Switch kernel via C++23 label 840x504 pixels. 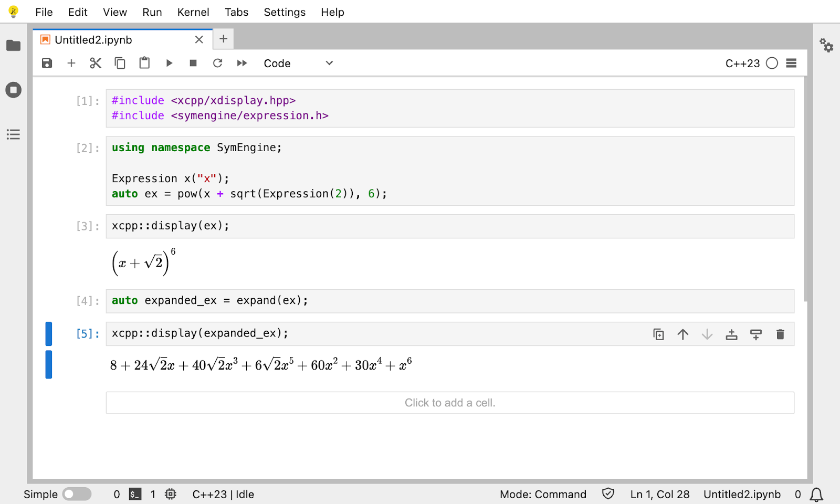point(742,63)
